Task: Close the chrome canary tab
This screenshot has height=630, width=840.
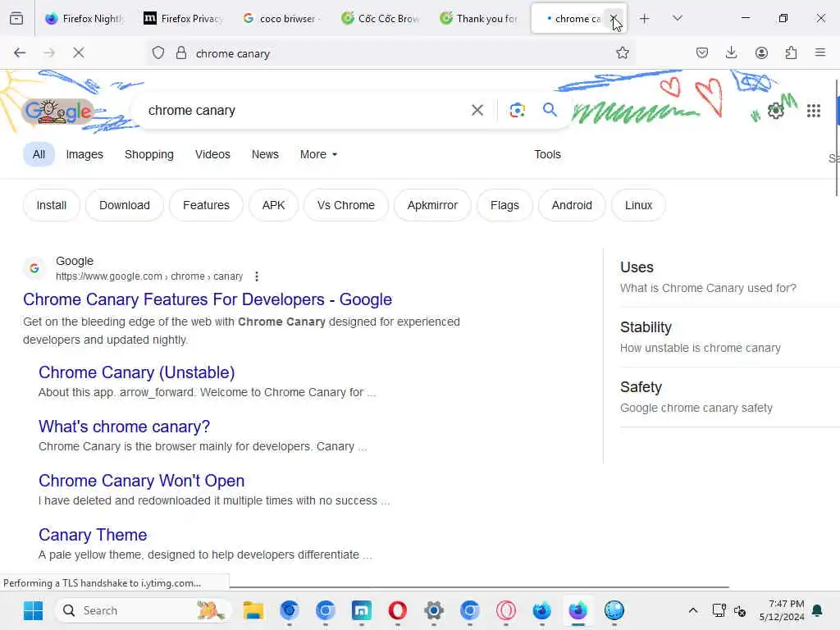Action: 614,19
